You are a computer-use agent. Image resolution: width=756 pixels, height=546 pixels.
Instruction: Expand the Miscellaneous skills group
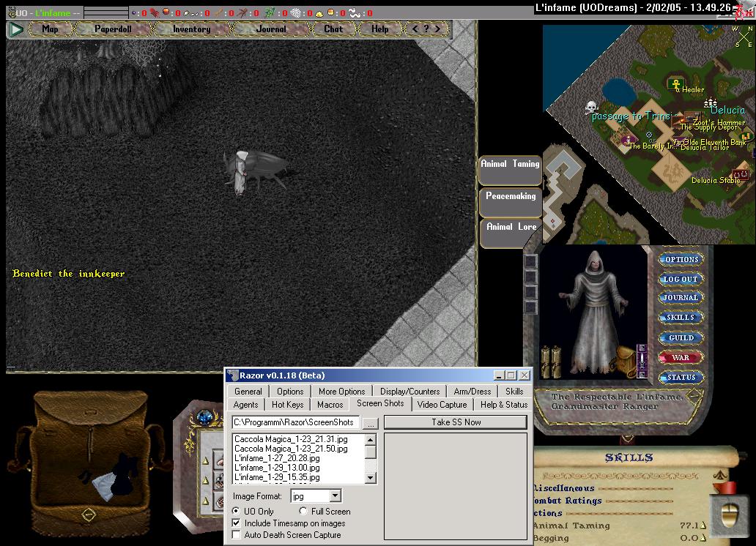564,488
